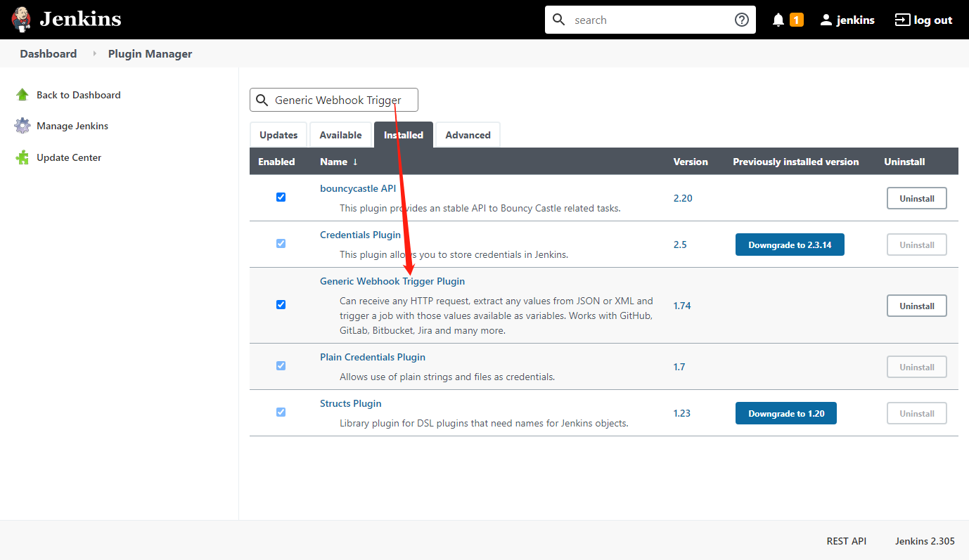Click the orange notification count badge

tap(797, 20)
